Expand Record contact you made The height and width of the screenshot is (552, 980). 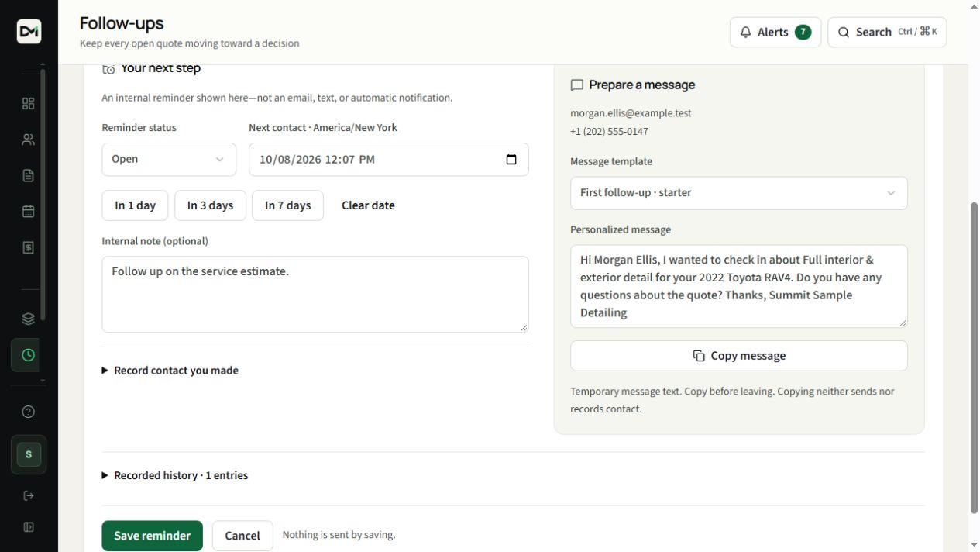pos(170,371)
